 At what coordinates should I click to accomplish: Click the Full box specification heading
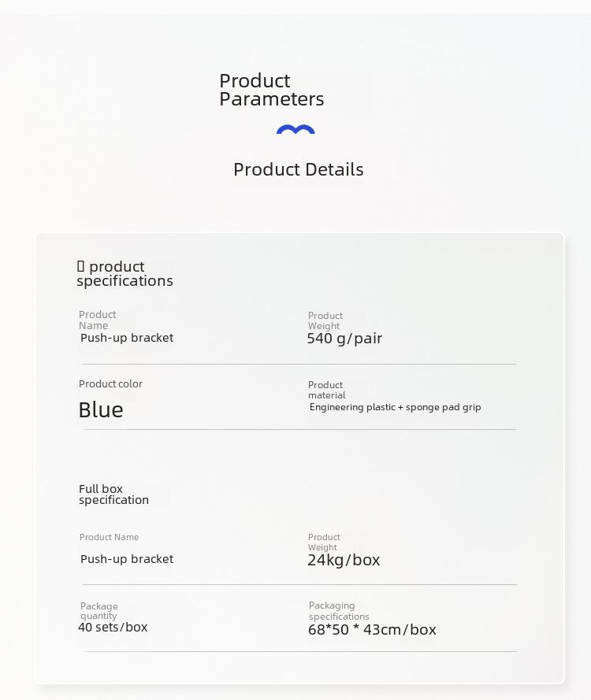(113, 494)
